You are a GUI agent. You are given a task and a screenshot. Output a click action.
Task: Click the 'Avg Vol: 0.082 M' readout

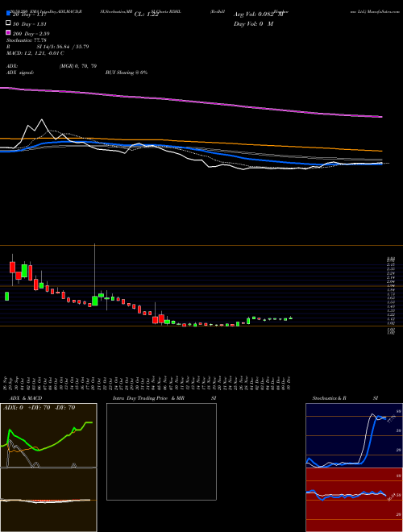[x=258, y=15]
